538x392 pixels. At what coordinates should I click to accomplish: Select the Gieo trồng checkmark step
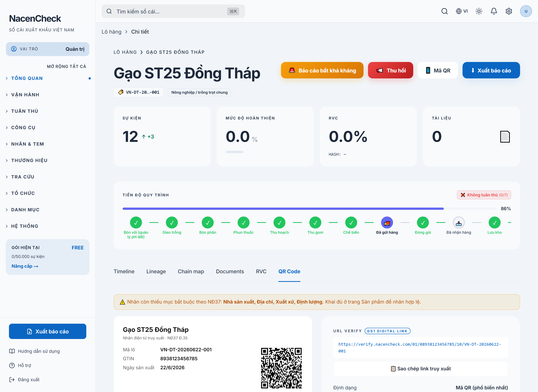(x=172, y=223)
